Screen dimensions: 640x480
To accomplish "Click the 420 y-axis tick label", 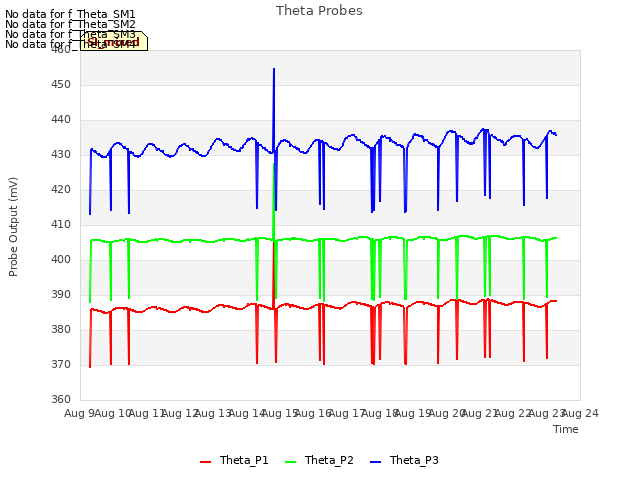I will click(61, 190).
